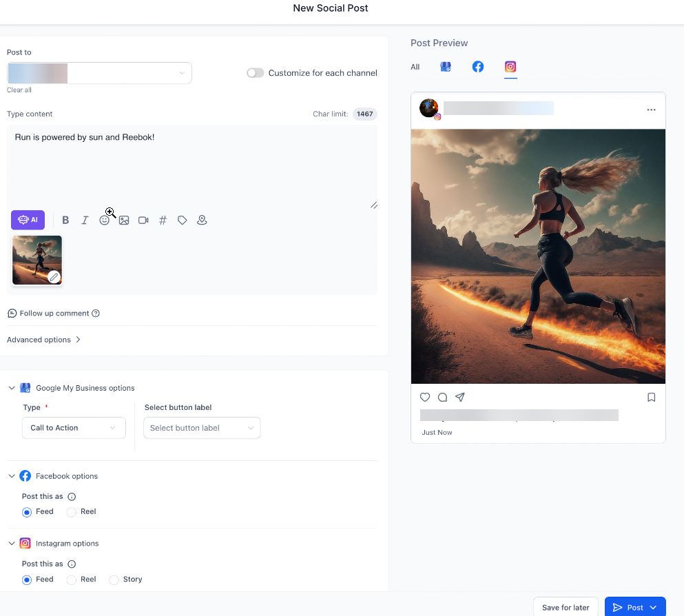
Task: Open the emoji picker icon
Action: [x=104, y=220]
